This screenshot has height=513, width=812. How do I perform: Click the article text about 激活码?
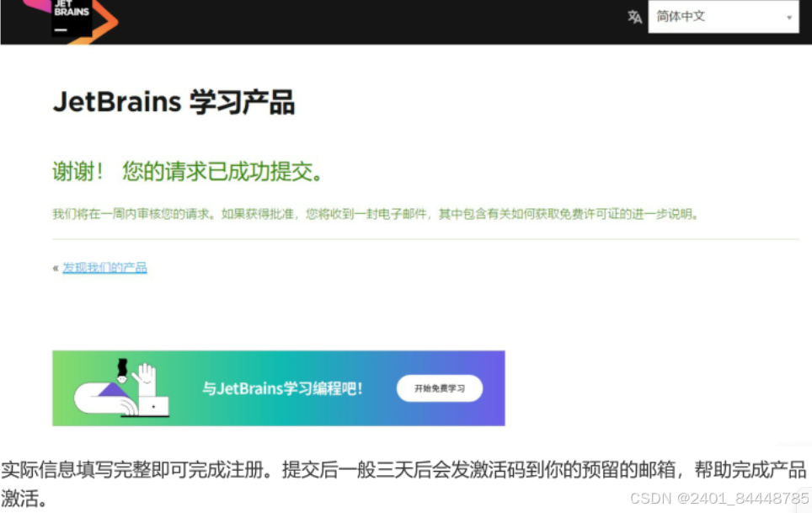click(x=403, y=484)
